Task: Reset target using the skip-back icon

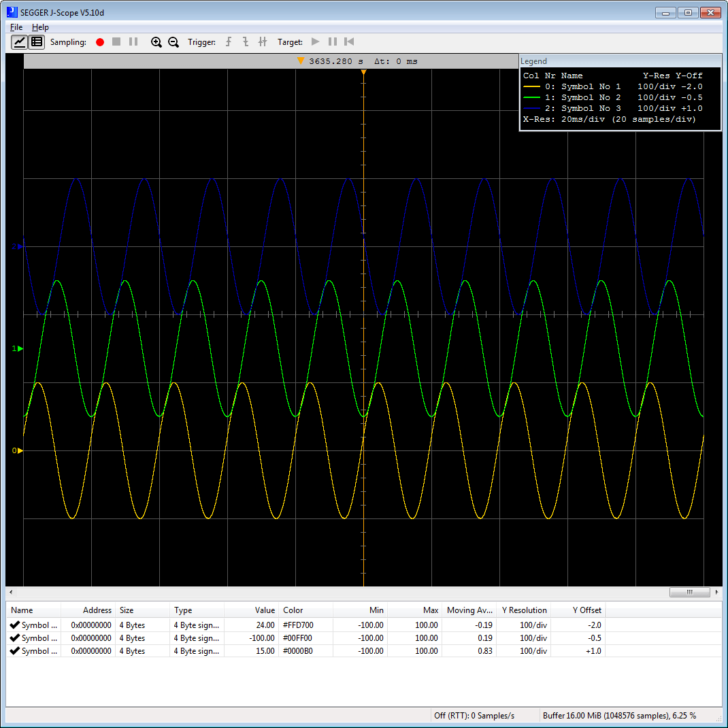Action: click(x=349, y=42)
